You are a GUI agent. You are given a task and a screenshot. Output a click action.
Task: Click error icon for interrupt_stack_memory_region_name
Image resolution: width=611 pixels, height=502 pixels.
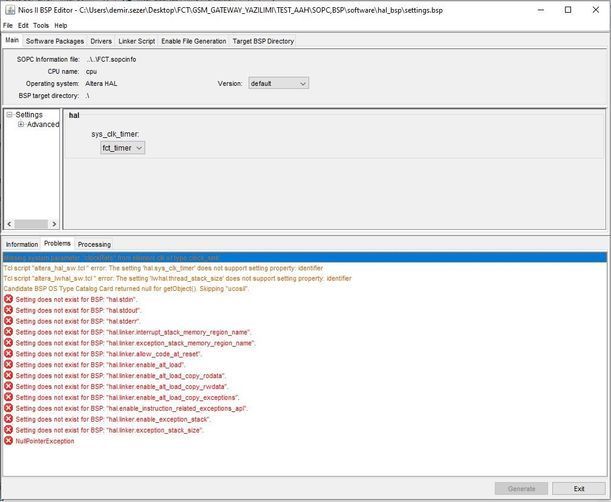[x=8, y=332]
